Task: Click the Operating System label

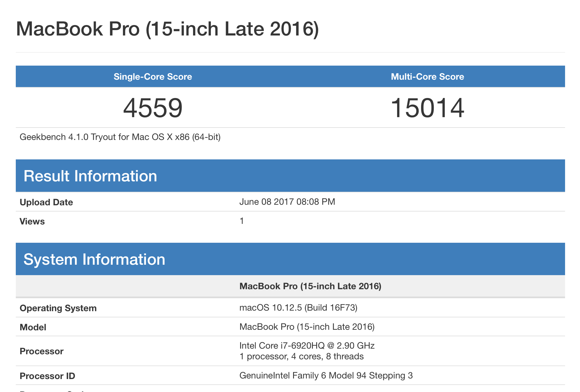Action: (x=58, y=308)
